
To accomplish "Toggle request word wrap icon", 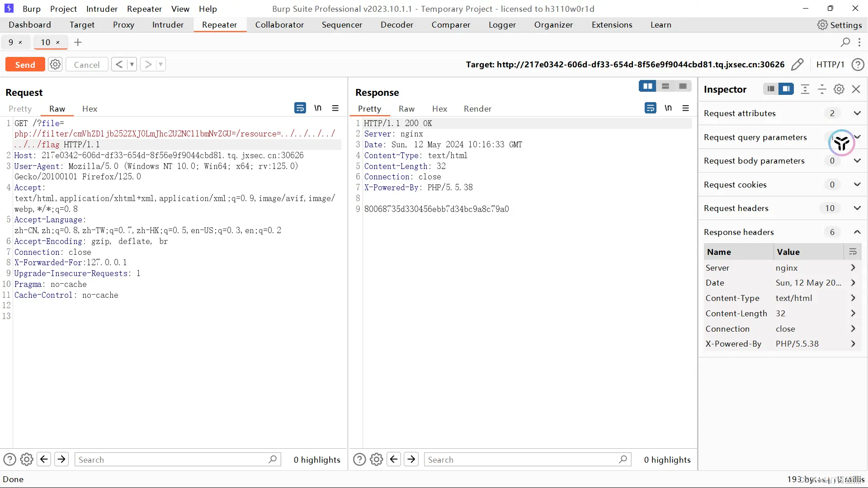I will [x=300, y=108].
